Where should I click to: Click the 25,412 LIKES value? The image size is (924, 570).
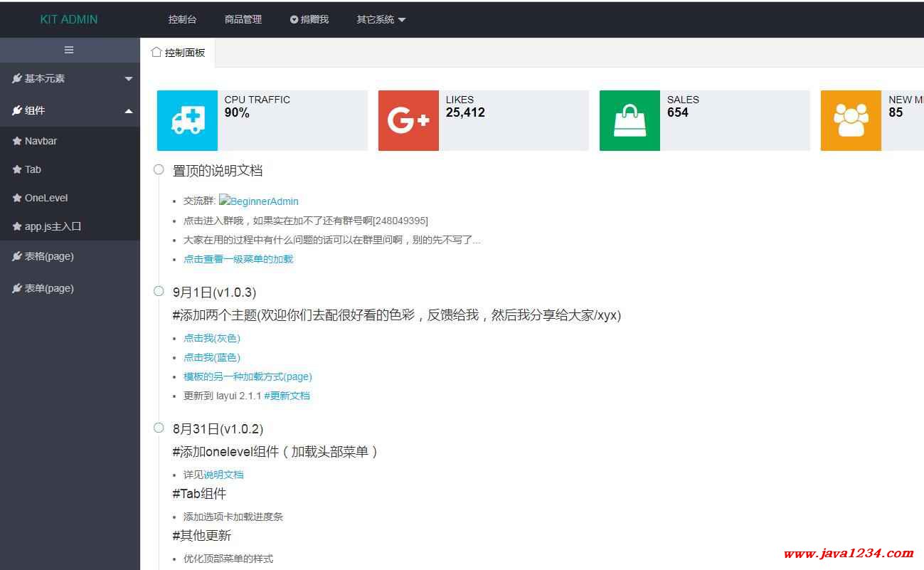click(x=465, y=112)
